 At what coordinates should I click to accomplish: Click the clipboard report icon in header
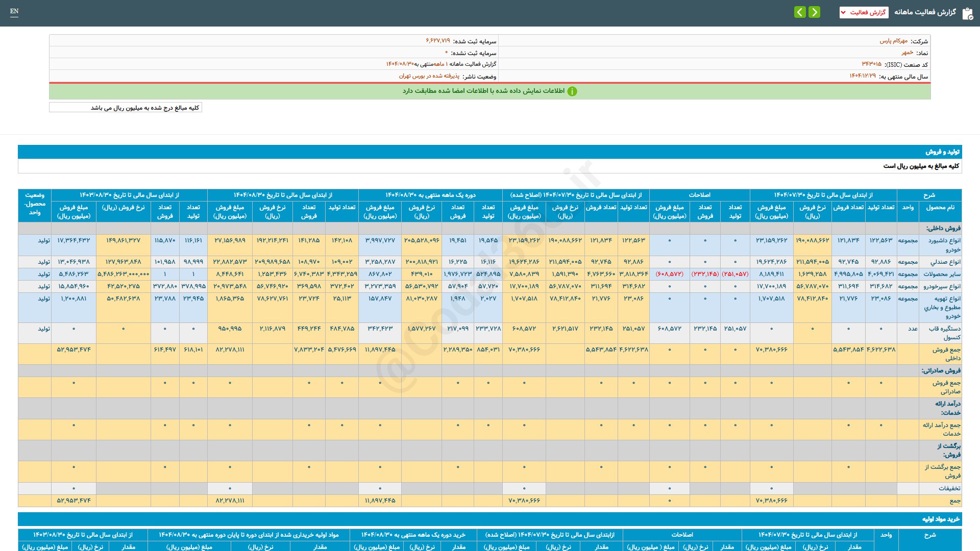967,13
